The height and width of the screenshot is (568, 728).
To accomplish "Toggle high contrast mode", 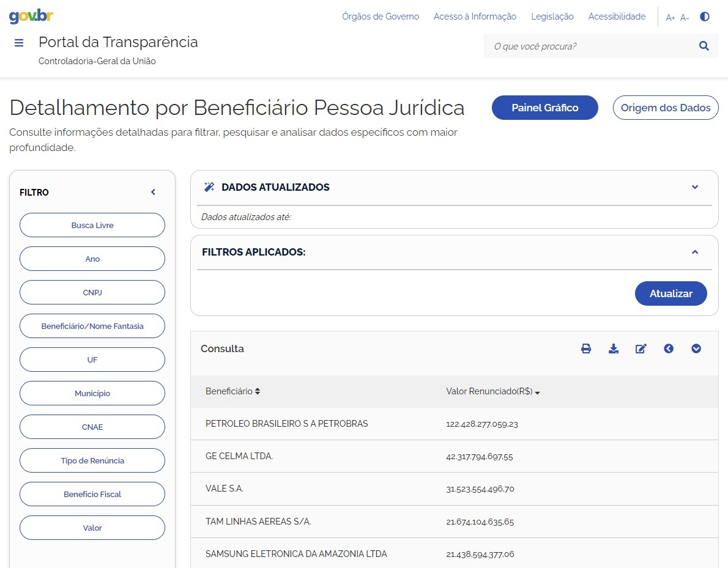I will [x=705, y=17].
